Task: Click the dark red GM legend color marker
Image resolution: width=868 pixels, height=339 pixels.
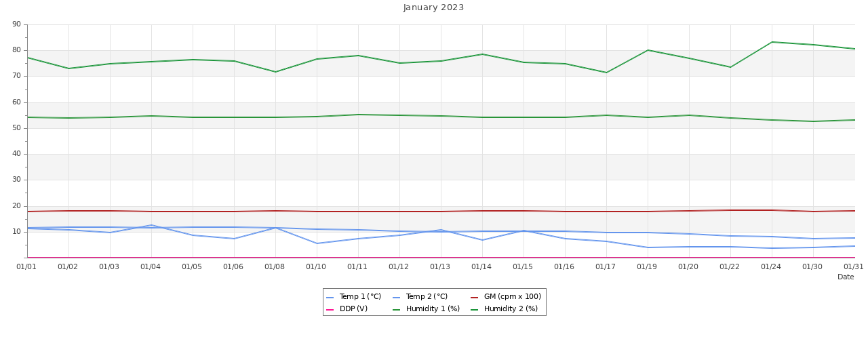Action: point(475,298)
